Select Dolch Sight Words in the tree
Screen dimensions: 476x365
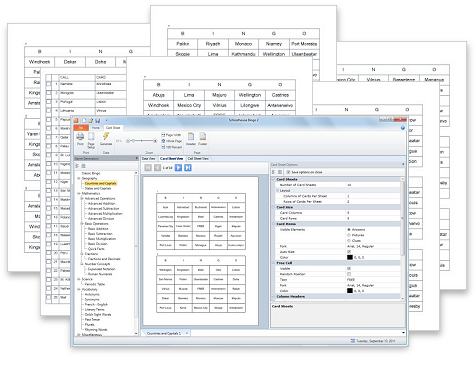click(98, 314)
